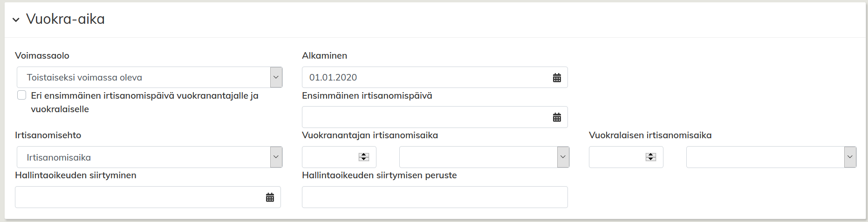Open calendar for Ensimmäinen irtisanomispäivä
Screen dimensions: 868x222
tap(557, 117)
